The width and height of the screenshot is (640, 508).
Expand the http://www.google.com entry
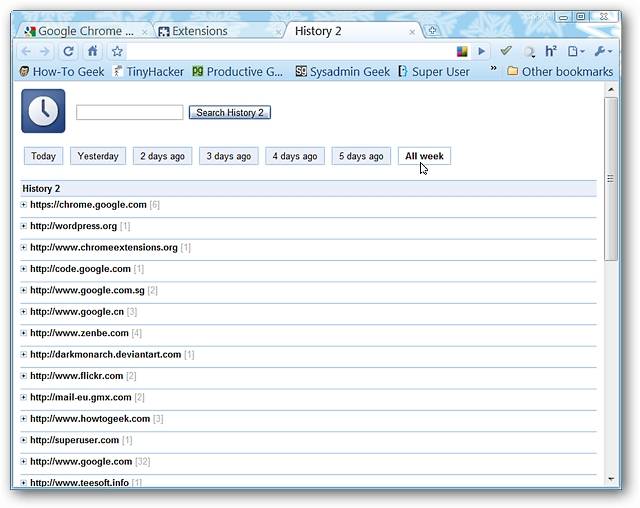(24, 461)
